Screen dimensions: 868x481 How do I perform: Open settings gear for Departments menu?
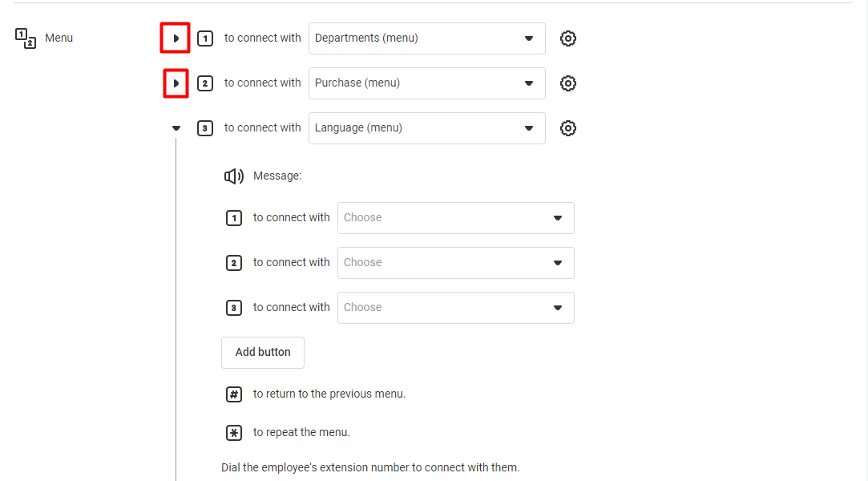tap(568, 38)
